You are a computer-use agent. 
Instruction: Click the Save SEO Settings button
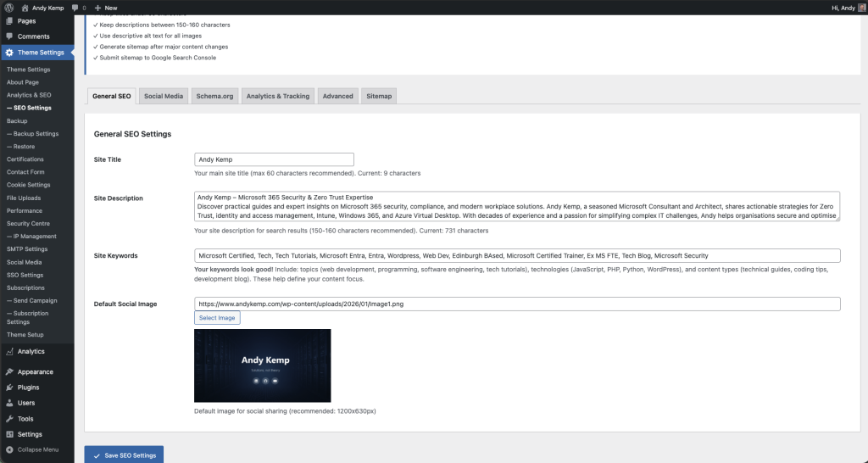[124, 455]
